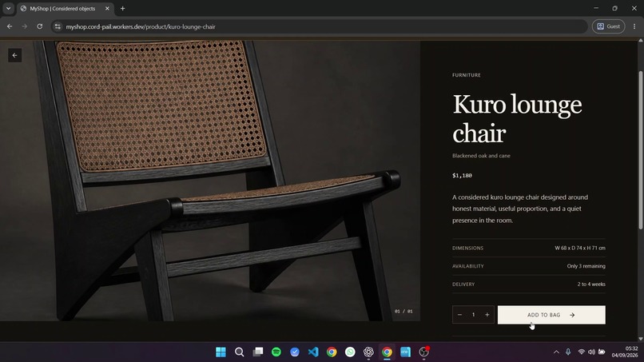Increase quantity with the plus button
Image resolution: width=644 pixels, height=362 pixels.
487,315
